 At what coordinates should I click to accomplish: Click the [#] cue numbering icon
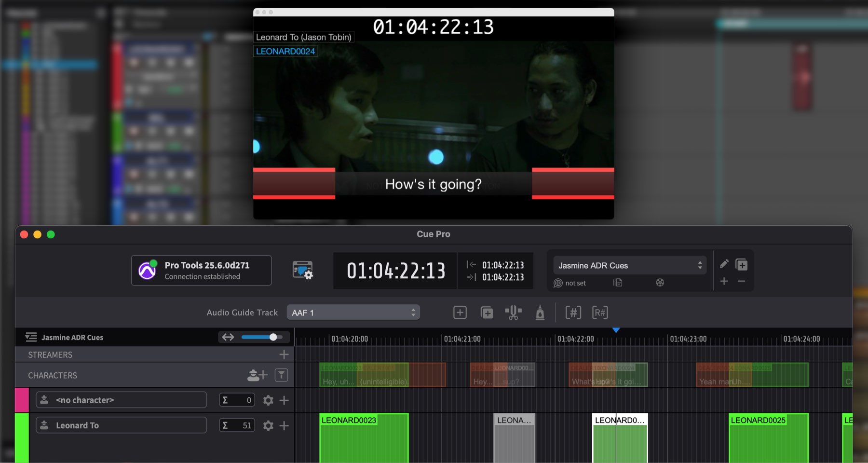[x=573, y=313]
